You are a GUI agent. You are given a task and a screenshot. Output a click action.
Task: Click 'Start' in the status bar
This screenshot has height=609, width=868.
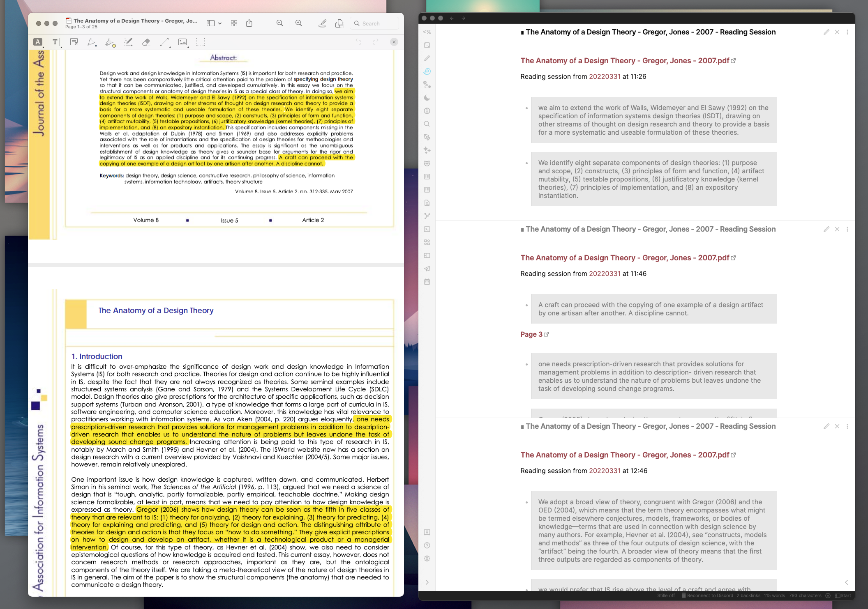[x=843, y=595]
